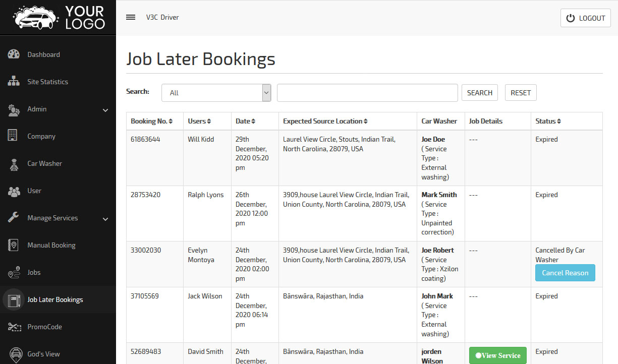Click the Company building icon

coord(13,136)
